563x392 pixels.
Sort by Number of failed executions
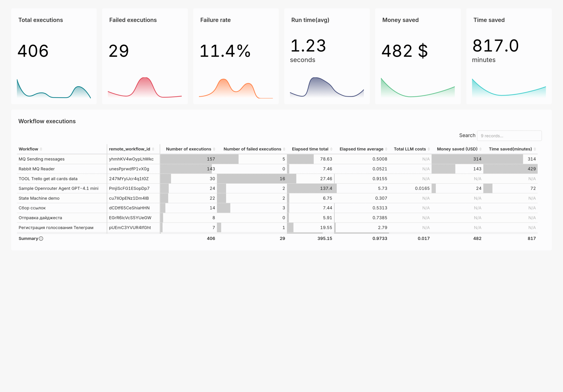pos(284,149)
